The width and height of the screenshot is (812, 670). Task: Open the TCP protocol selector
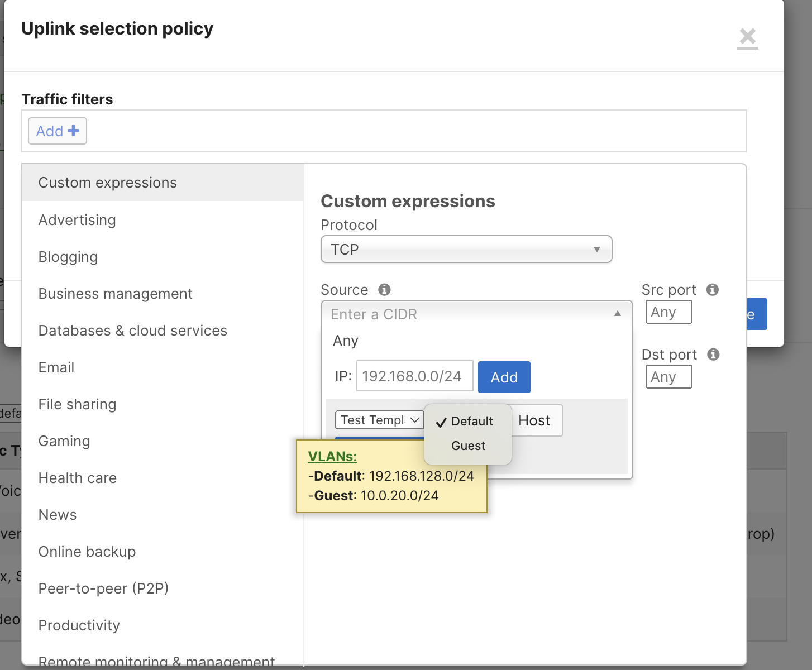[x=466, y=250]
